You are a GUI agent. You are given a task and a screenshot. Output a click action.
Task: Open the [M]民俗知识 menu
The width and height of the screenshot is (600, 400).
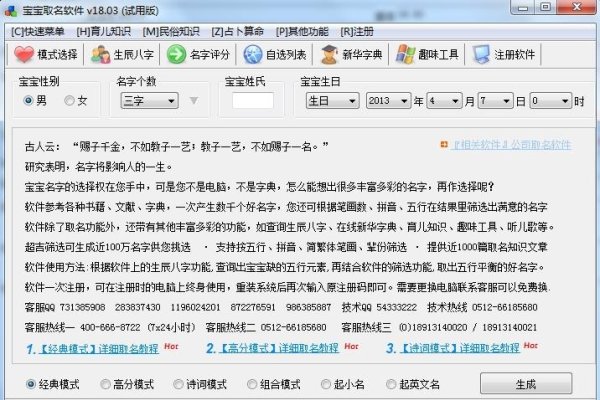click(171, 31)
